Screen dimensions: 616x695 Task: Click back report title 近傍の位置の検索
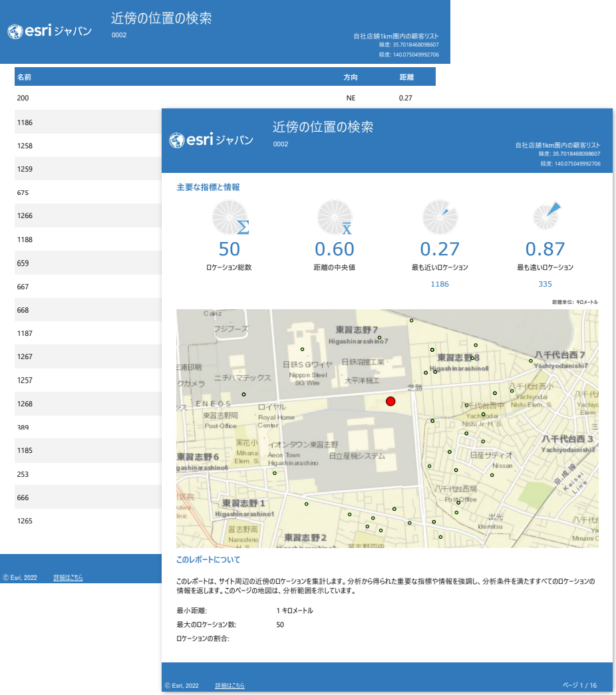point(162,18)
